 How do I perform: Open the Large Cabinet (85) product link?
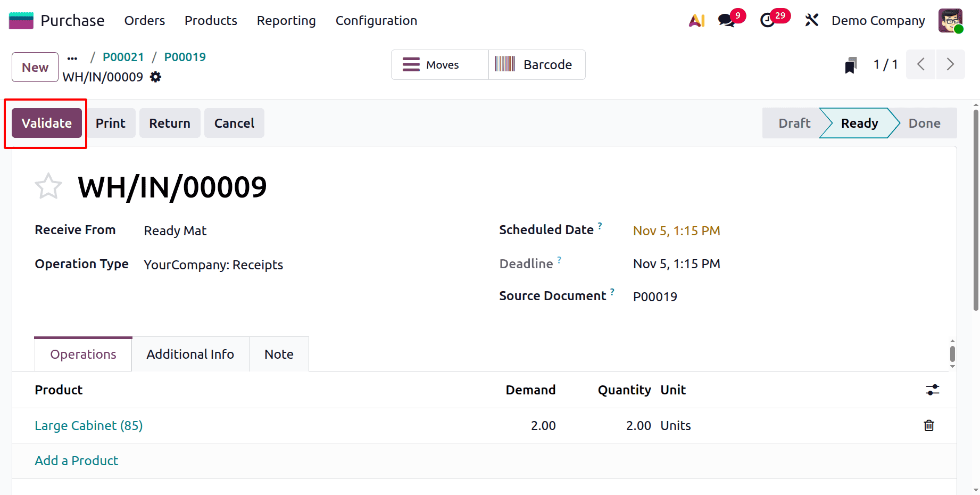(x=88, y=425)
